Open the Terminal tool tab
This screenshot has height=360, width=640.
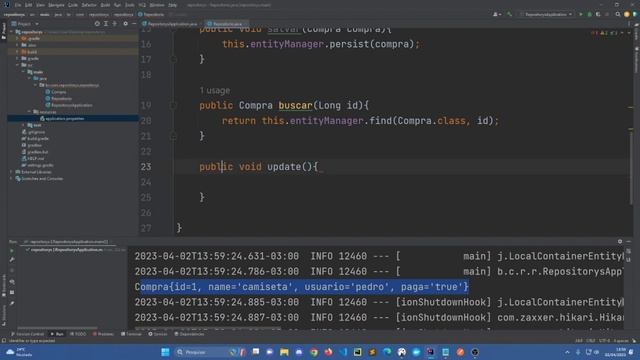click(x=131, y=334)
